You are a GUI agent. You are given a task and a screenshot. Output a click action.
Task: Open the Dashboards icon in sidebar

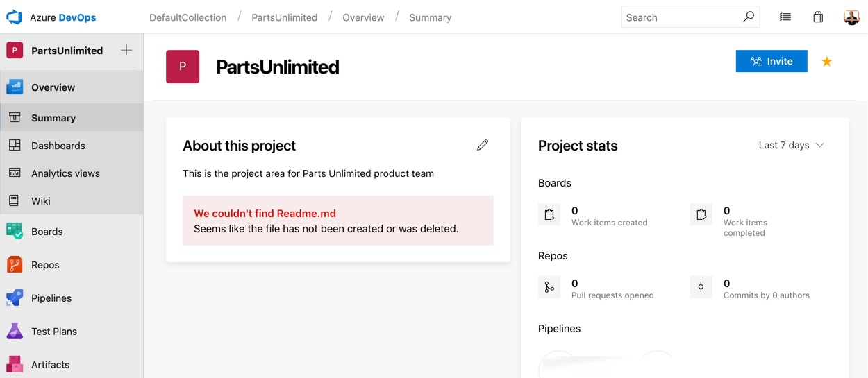[15, 146]
